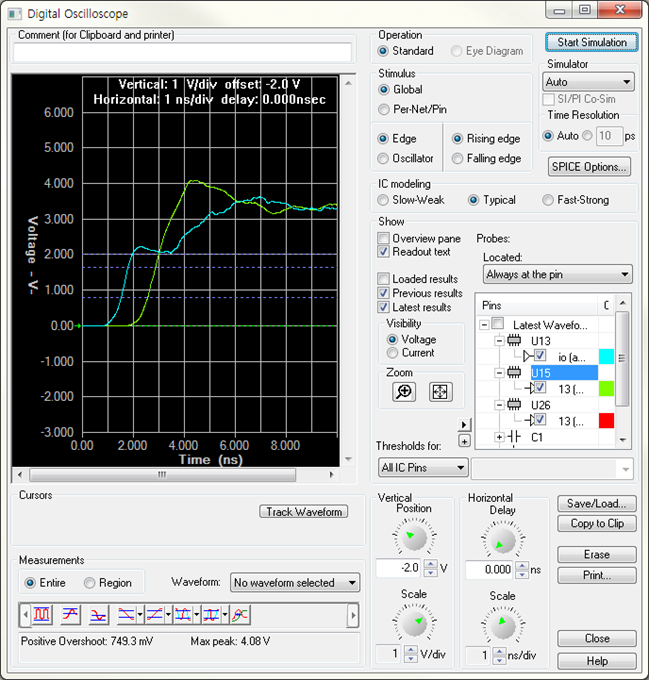Collapse Latest Waveforms tree root

point(484,324)
